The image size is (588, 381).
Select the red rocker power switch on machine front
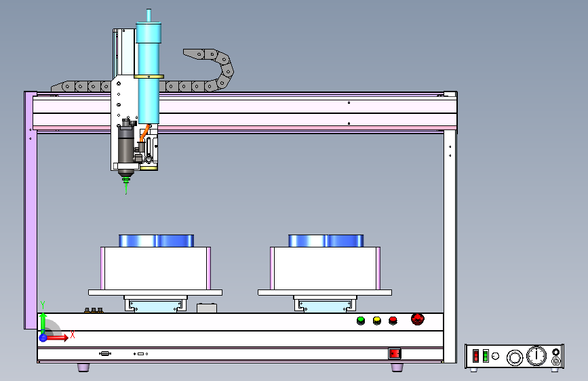pyautogui.click(x=395, y=354)
